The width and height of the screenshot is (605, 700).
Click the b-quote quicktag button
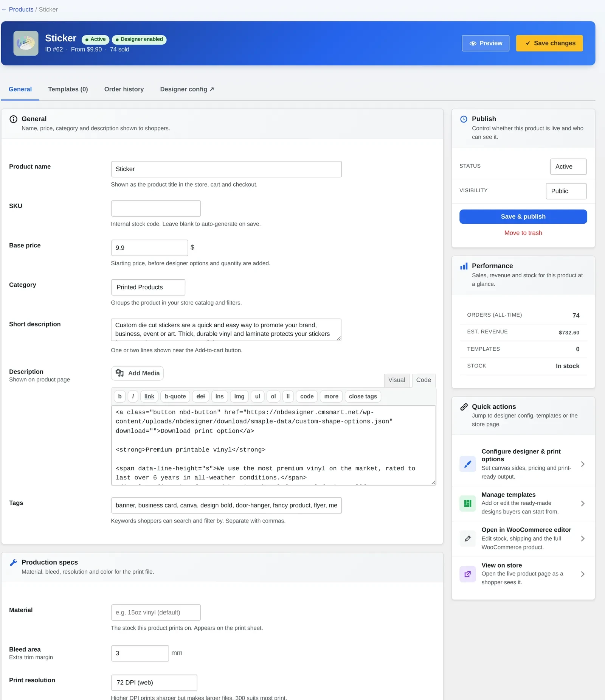coord(175,396)
